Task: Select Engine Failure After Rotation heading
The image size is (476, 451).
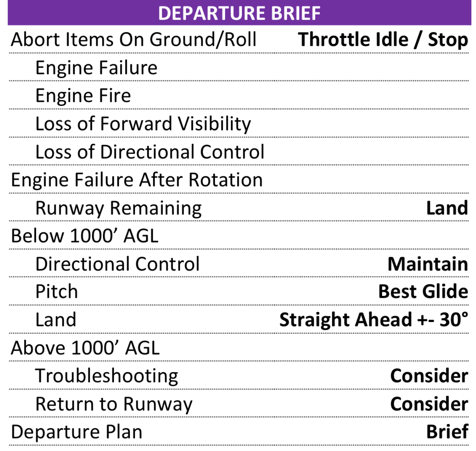Action: tap(137, 180)
